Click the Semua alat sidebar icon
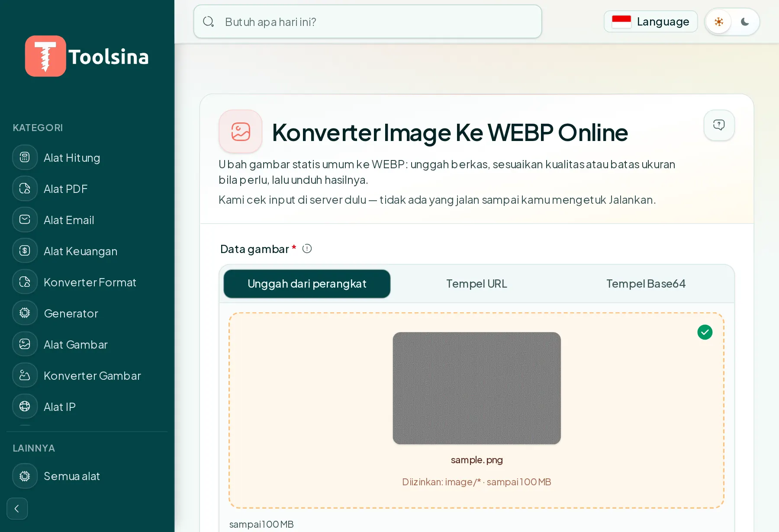Image resolution: width=779 pixels, height=532 pixels. pyautogui.click(x=25, y=476)
